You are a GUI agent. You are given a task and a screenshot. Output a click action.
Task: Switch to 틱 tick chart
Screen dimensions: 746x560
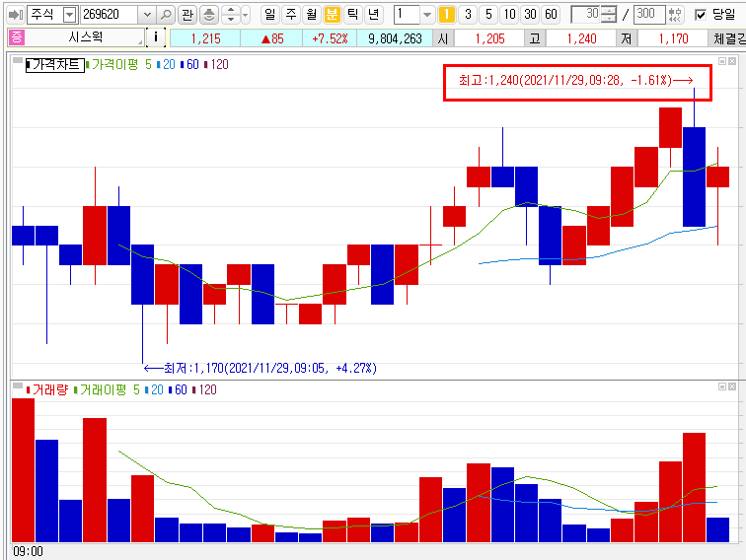352,14
